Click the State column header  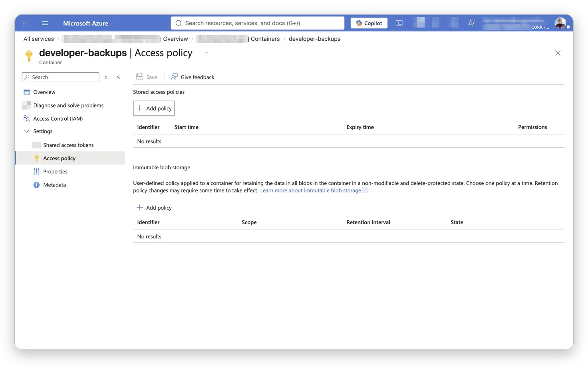point(457,222)
